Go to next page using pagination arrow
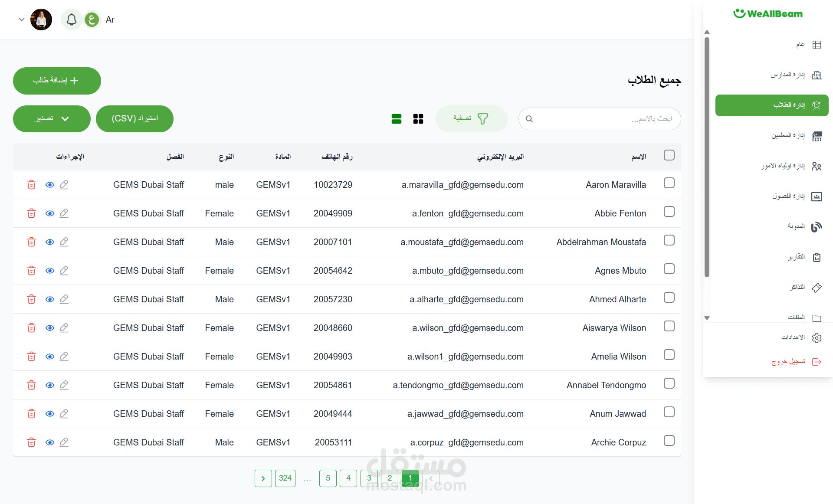 [x=263, y=478]
